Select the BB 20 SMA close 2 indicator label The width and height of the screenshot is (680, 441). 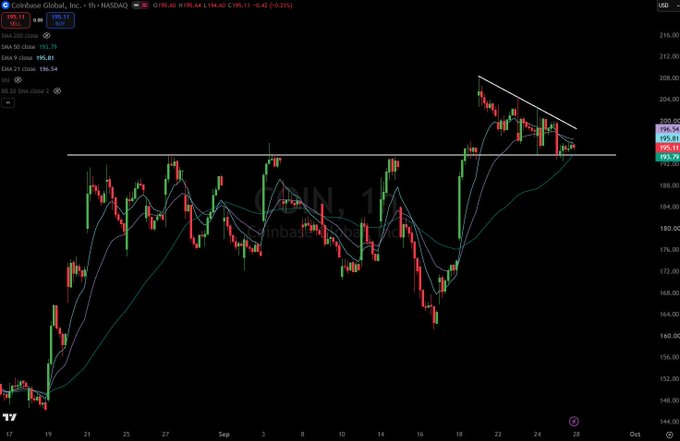pyautogui.click(x=25, y=91)
